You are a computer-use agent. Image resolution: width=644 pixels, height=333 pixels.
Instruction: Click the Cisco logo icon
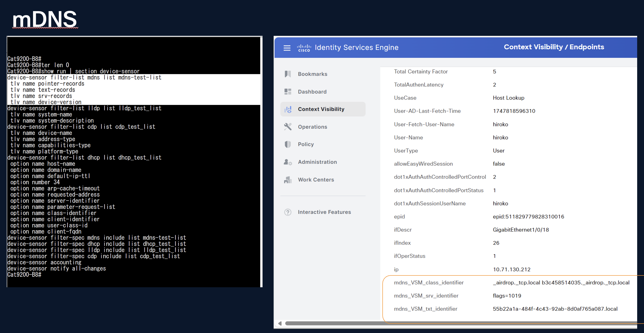point(304,48)
